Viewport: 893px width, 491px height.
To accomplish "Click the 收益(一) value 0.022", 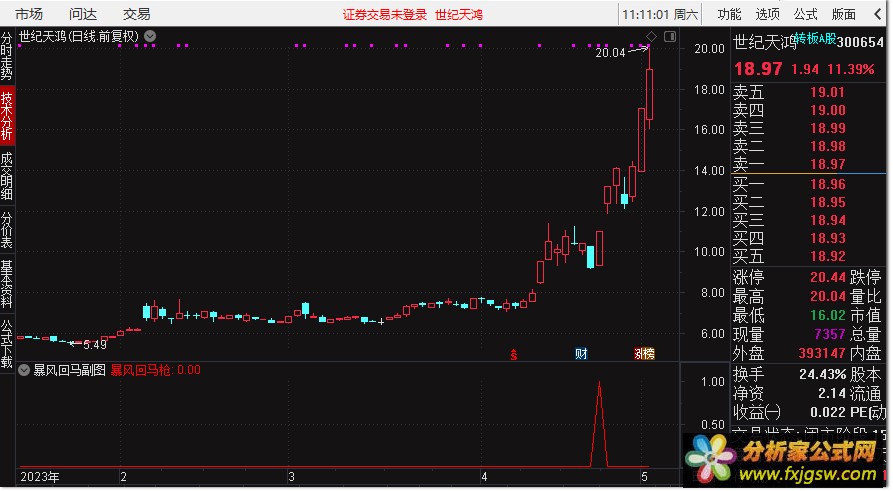I will point(828,411).
